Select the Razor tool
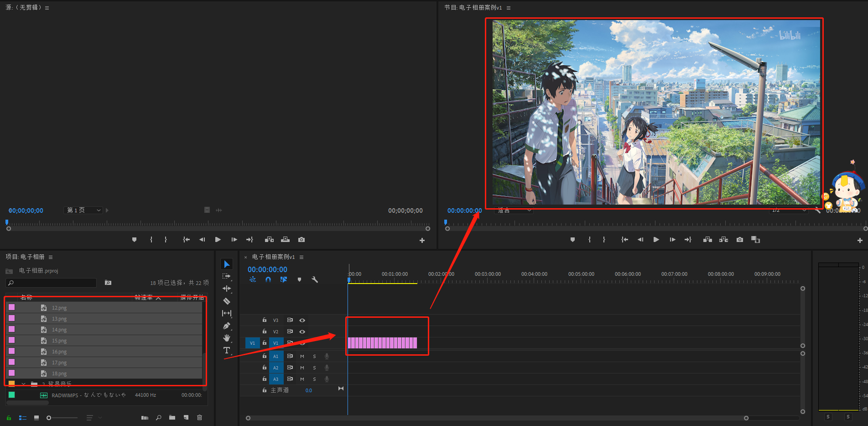 [x=227, y=301]
